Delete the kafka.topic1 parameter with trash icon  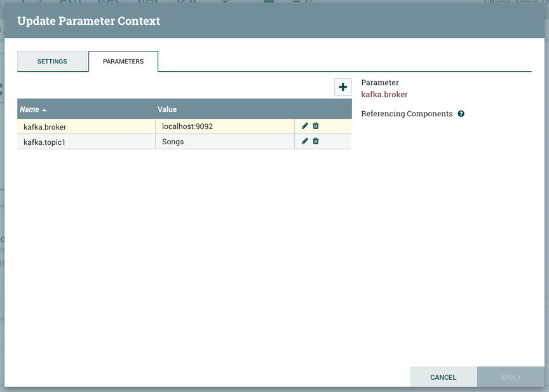click(x=316, y=141)
